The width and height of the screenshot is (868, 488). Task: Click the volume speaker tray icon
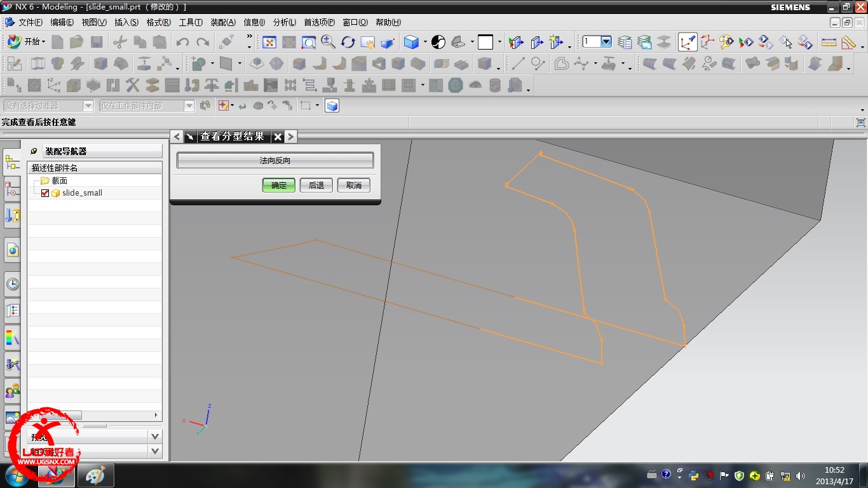click(801, 475)
